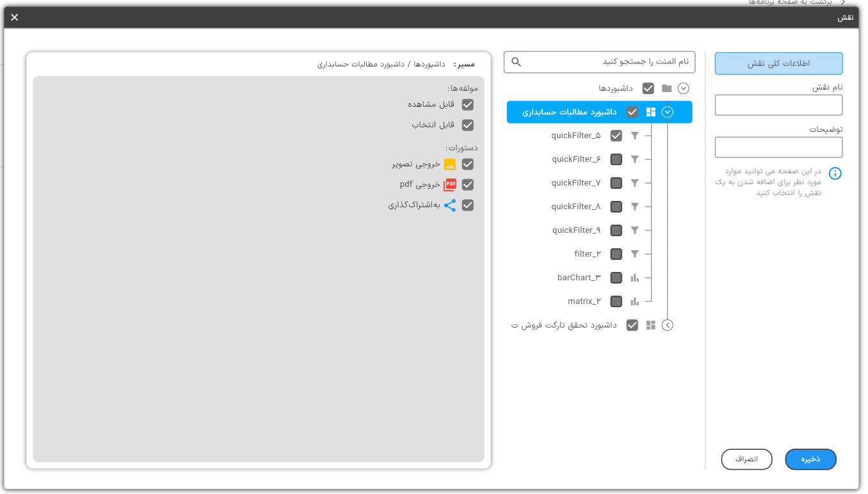
Task: Check the matrix_۲ checkbox
Action: (616, 301)
